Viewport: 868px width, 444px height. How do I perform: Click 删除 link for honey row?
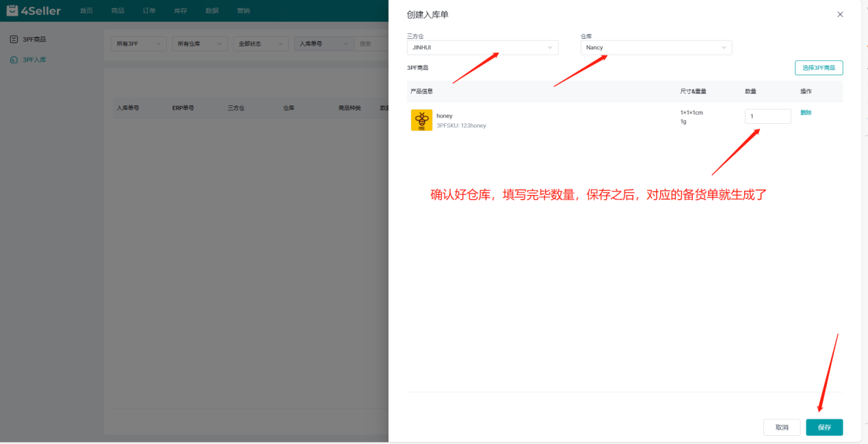[806, 113]
